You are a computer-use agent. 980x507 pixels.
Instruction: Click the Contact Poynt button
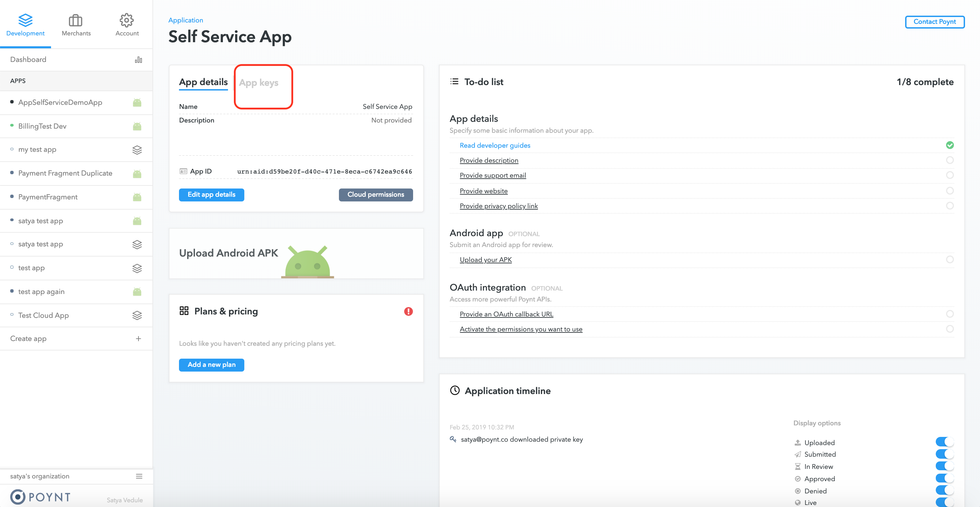(x=934, y=22)
